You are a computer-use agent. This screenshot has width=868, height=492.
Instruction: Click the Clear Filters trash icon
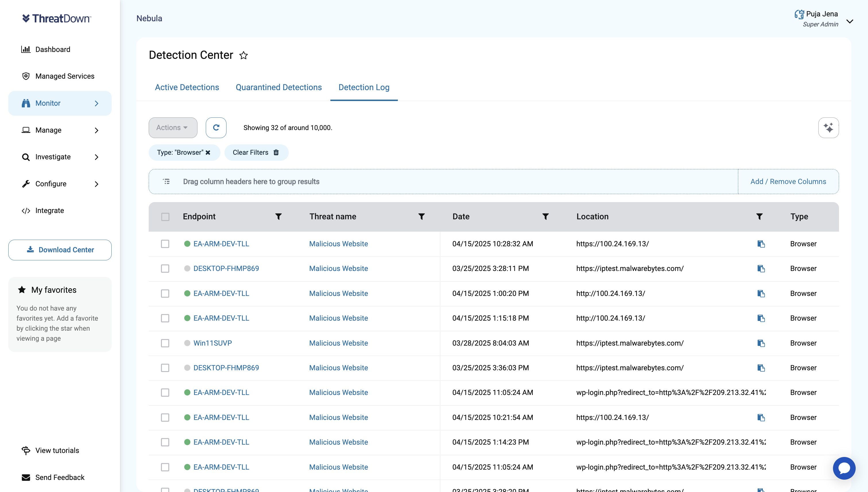[x=276, y=152]
